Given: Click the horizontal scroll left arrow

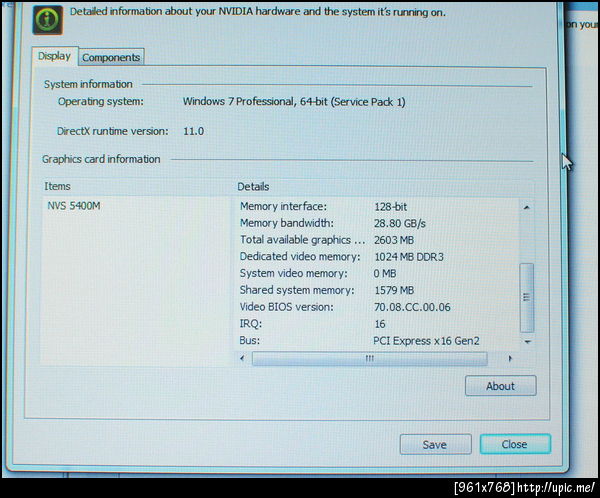Looking at the screenshot, I should pos(242,359).
